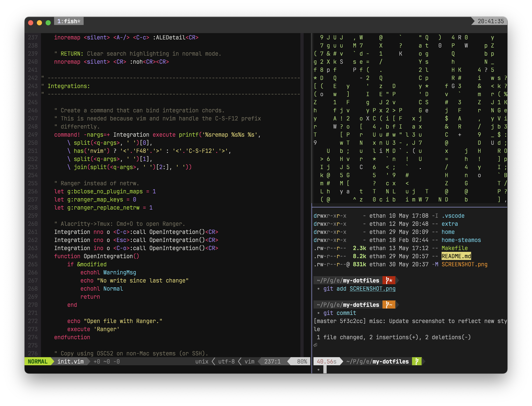Screen dimensions: 532x406
Task: Click the 'Alacritty->Tmux: Cmd+O' comment
Action: pos(120,224)
